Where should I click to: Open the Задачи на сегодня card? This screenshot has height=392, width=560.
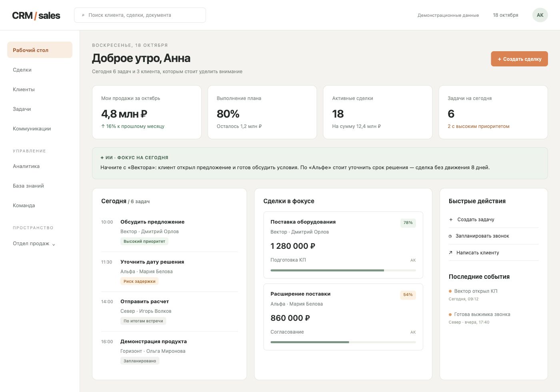[x=493, y=112]
